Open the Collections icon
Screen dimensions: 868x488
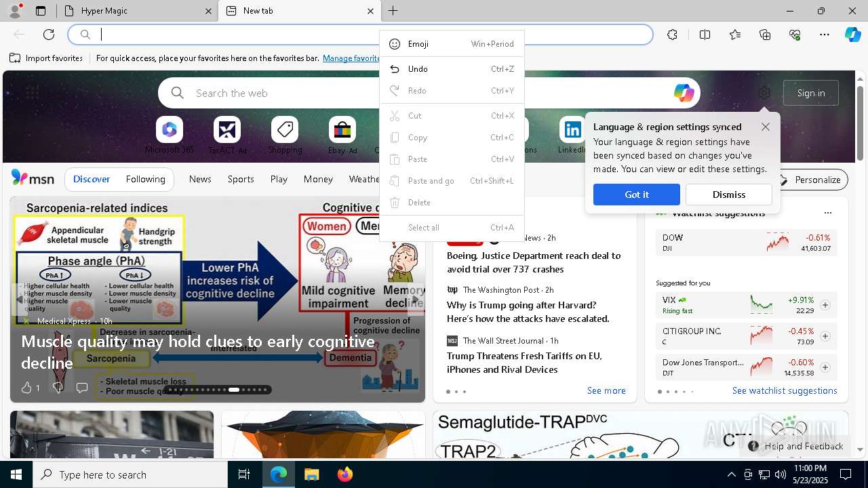pos(765,35)
